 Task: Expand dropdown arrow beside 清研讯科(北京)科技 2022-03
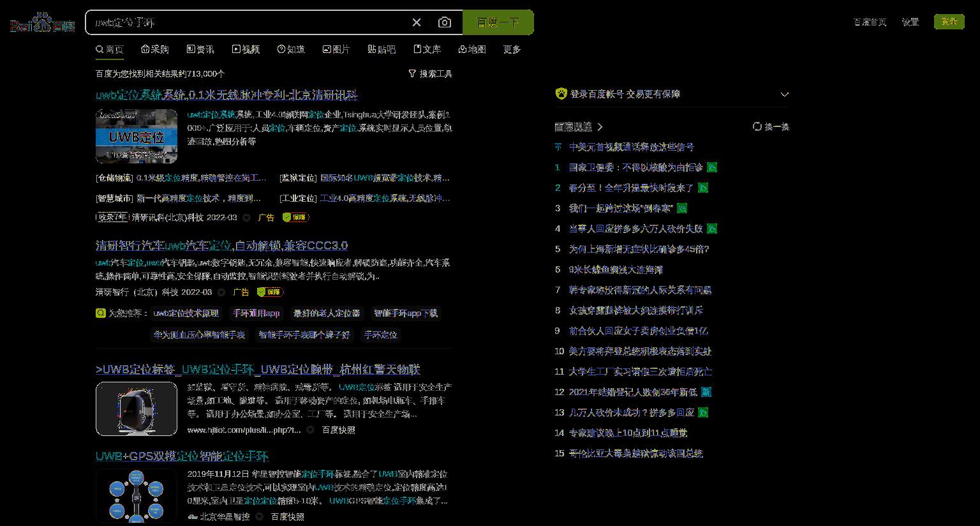[x=246, y=218]
